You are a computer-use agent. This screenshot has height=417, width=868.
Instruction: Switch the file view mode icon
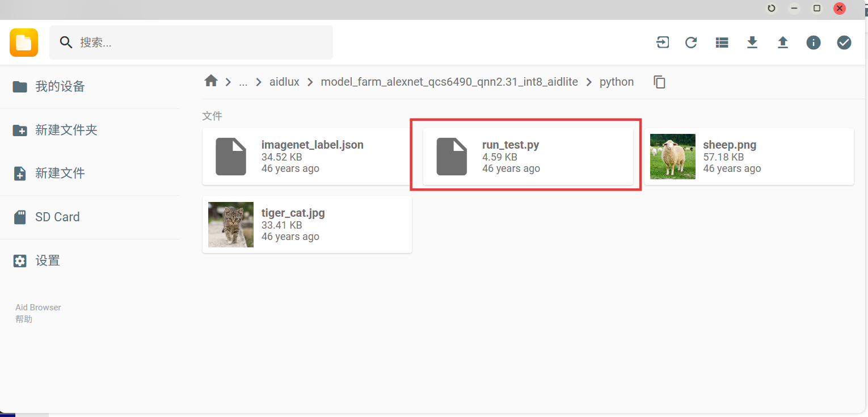[722, 43]
